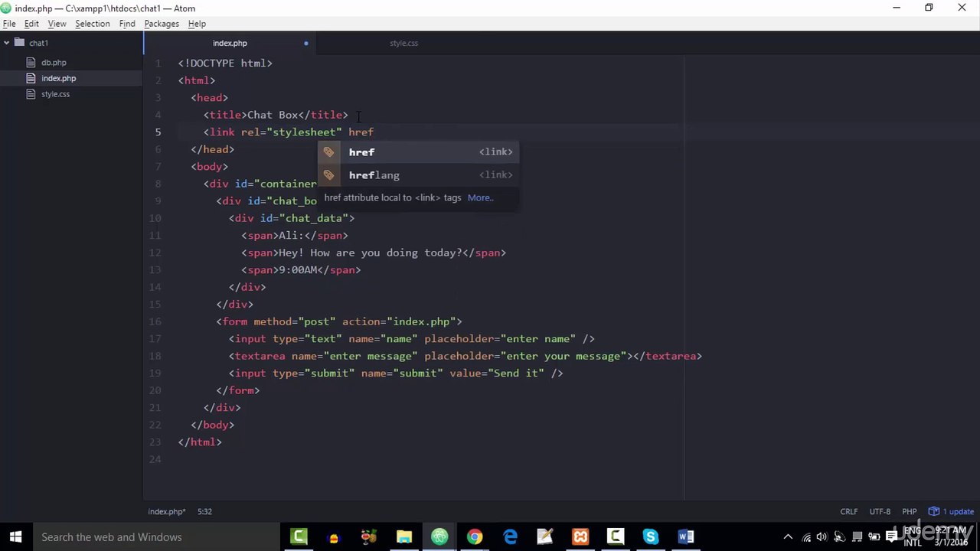Click the 'Send it' value text
This screenshot has width=980, height=551.
pos(516,373)
